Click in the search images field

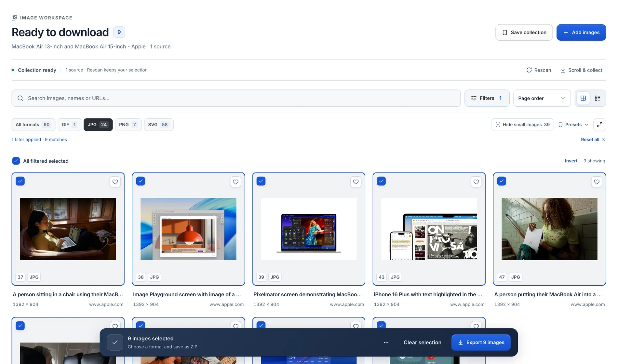[236, 98]
